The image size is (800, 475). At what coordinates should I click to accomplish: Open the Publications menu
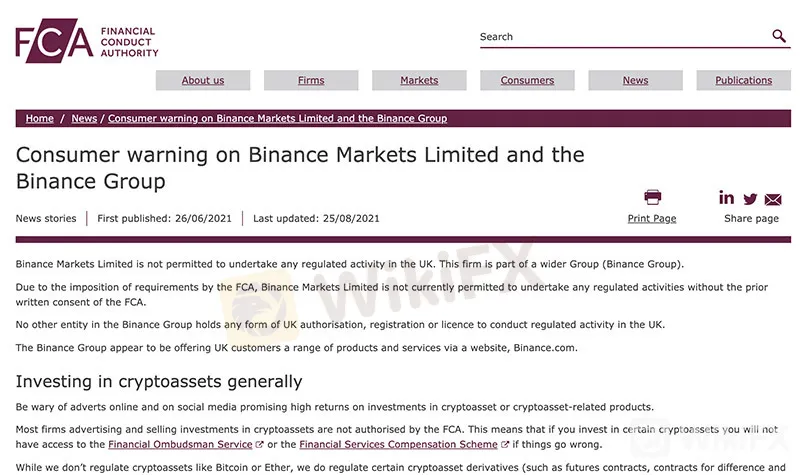point(743,81)
